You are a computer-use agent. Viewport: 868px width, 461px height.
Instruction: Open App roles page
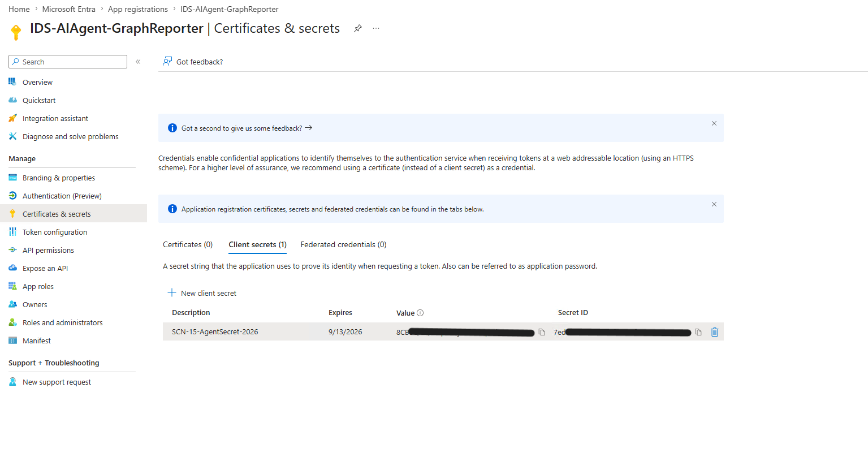pyautogui.click(x=38, y=286)
